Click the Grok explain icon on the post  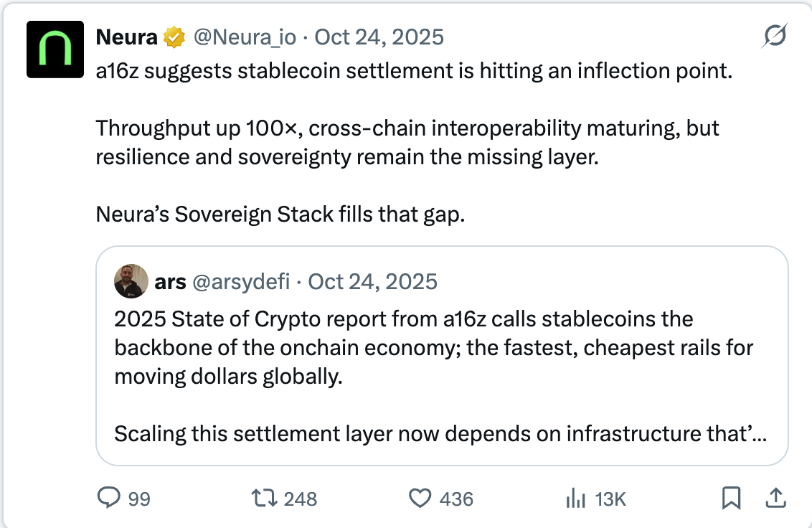775,36
